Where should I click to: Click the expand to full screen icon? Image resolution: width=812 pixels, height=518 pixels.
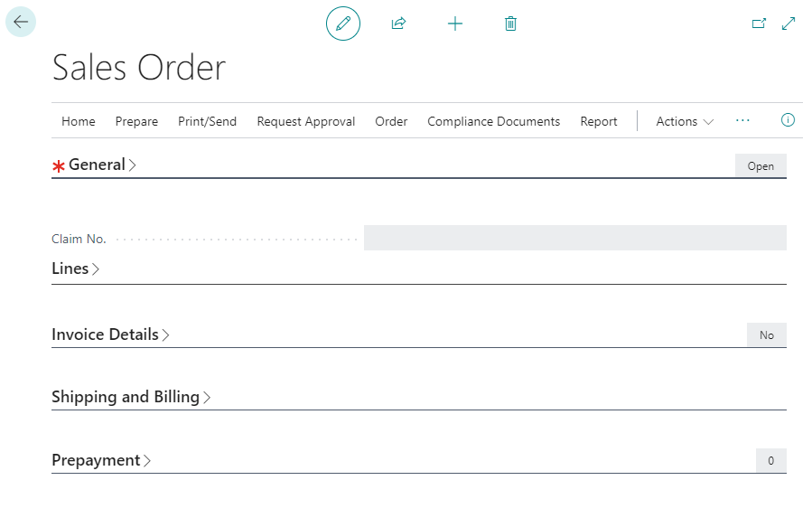coord(789,24)
